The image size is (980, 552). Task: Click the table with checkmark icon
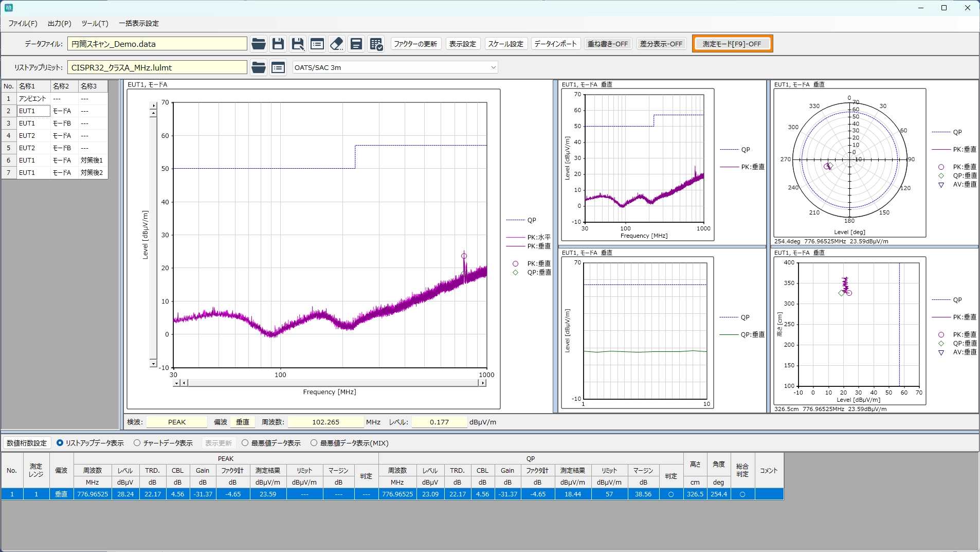point(376,44)
